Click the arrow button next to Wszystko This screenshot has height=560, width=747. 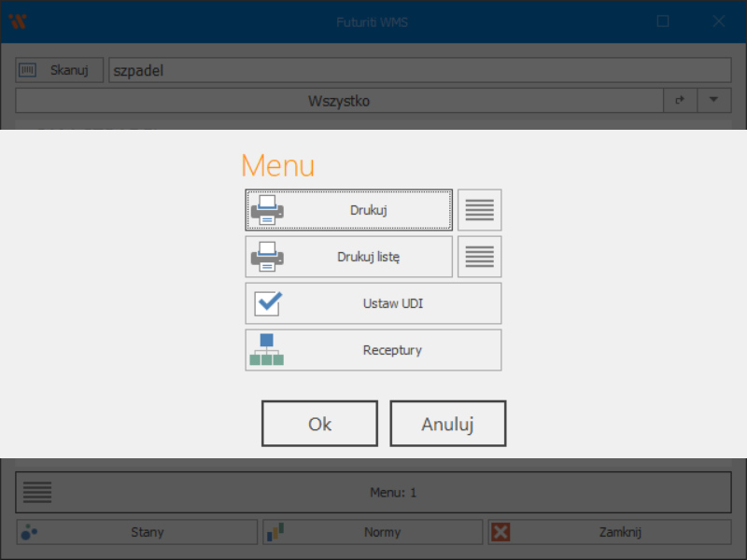(680, 100)
